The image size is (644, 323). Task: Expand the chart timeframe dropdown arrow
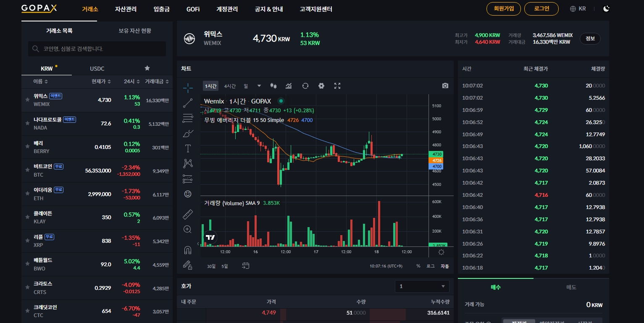click(259, 86)
